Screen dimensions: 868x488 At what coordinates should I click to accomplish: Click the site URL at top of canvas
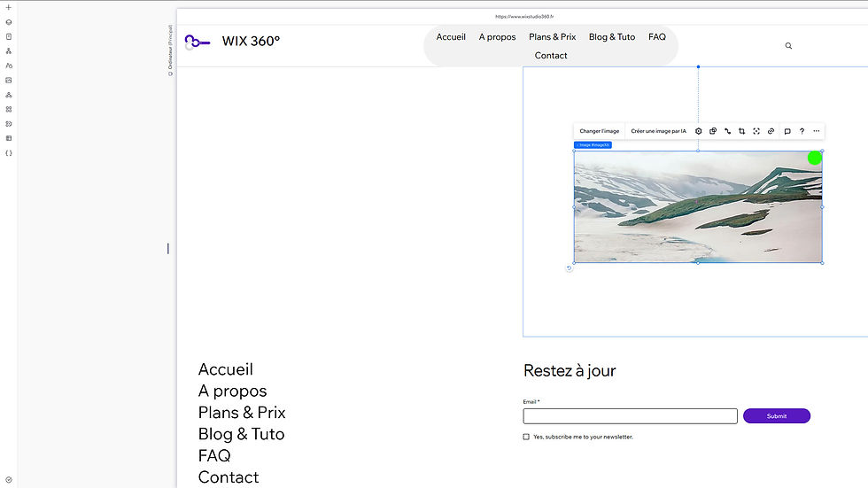click(524, 17)
